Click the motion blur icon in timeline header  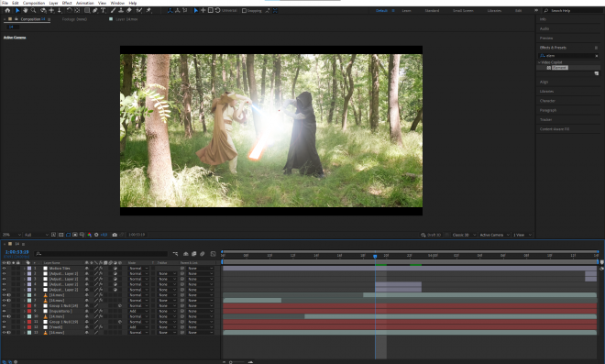pos(203,254)
